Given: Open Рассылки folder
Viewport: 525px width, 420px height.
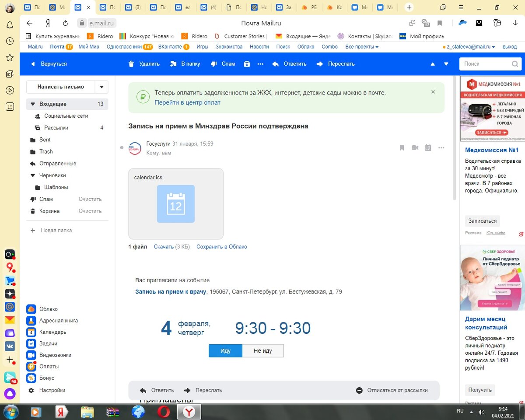Looking at the screenshot, I should [56, 128].
